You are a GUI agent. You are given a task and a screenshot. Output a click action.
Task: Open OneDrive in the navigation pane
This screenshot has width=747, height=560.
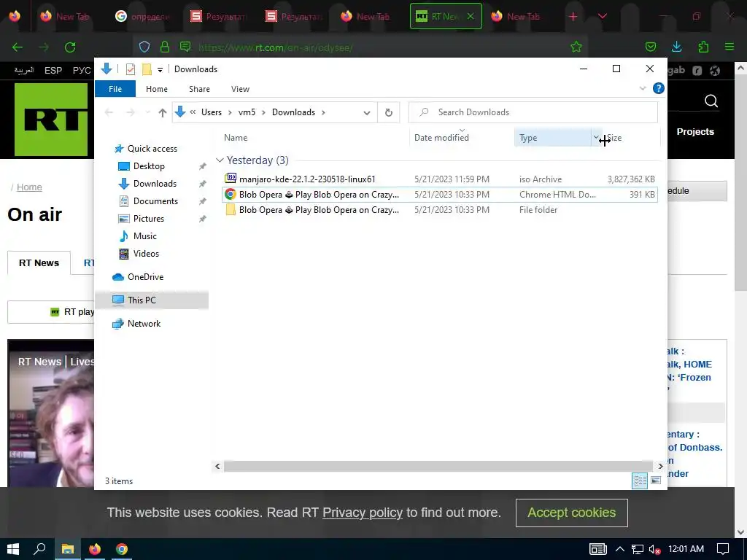(x=145, y=276)
